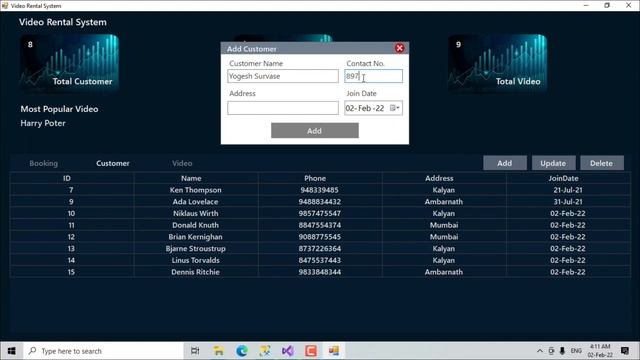Image resolution: width=640 pixels, height=360 pixels.
Task: Click the ENG language indicator
Action: [576, 351]
